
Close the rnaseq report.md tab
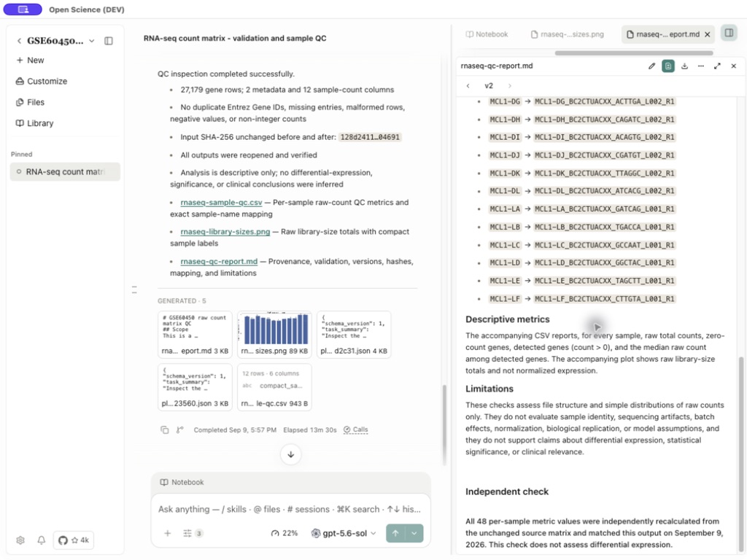point(708,34)
